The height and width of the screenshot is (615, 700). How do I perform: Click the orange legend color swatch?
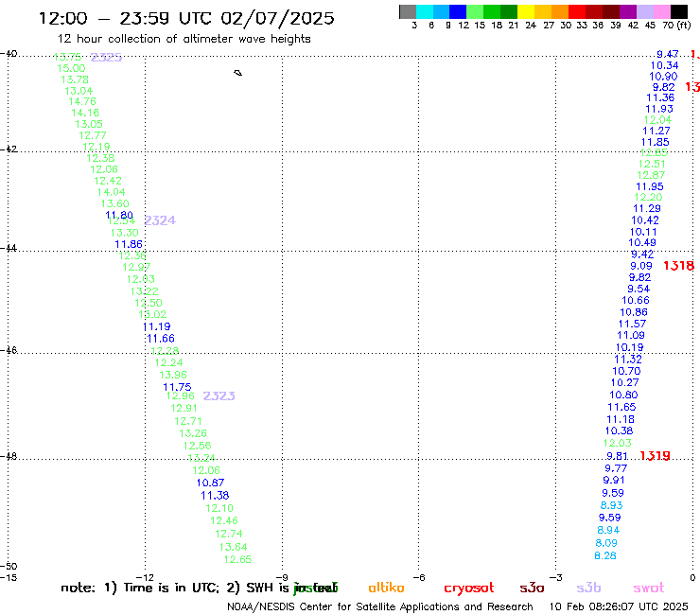(560, 11)
